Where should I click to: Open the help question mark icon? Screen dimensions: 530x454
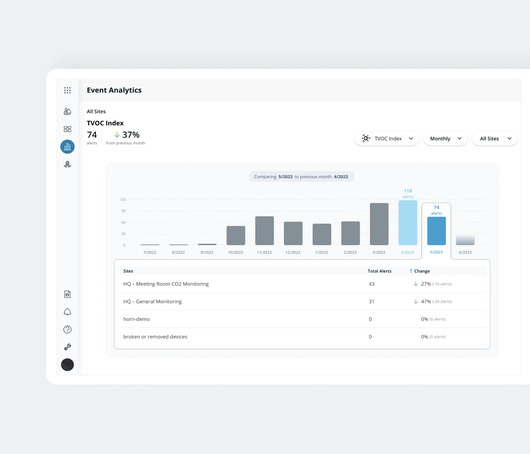(67, 329)
